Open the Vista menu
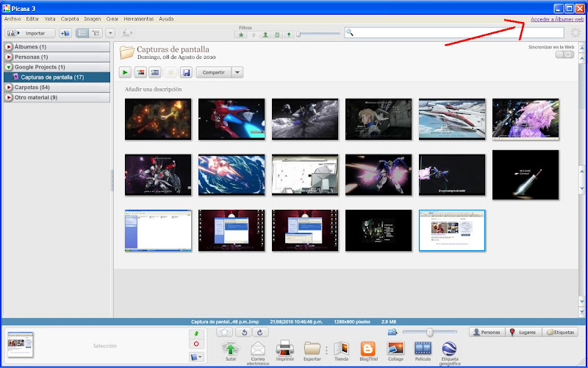 coord(50,19)
